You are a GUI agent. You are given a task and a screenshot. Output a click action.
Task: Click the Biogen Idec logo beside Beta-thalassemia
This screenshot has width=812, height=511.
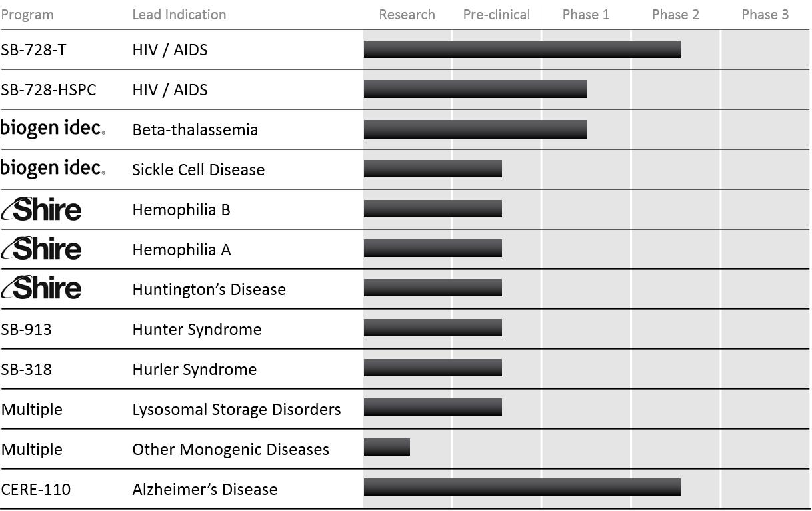tap(53, 128)
